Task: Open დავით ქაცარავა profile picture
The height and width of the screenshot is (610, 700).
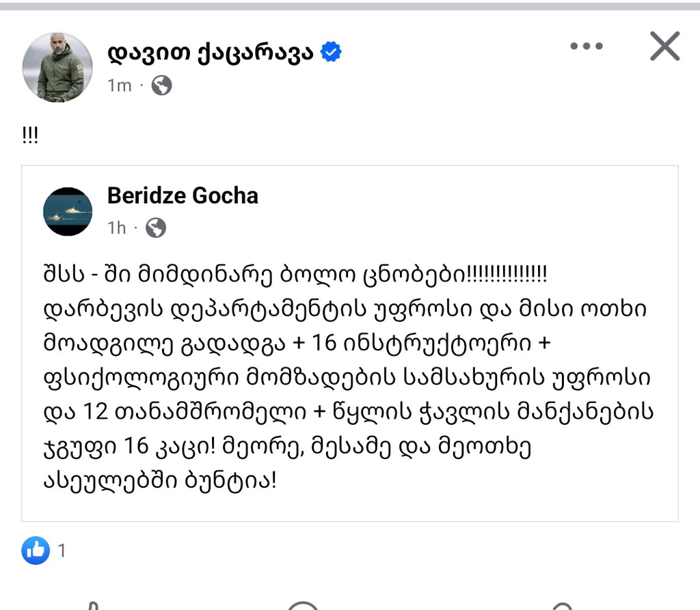Action: click(x=57, y=67)
